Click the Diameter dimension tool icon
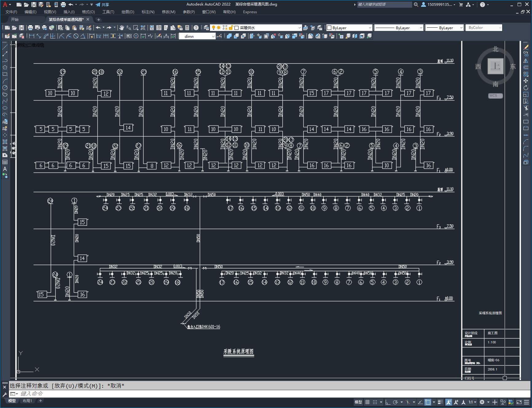The height and width of the screenshot is (408, 532). tap(76, 36)
